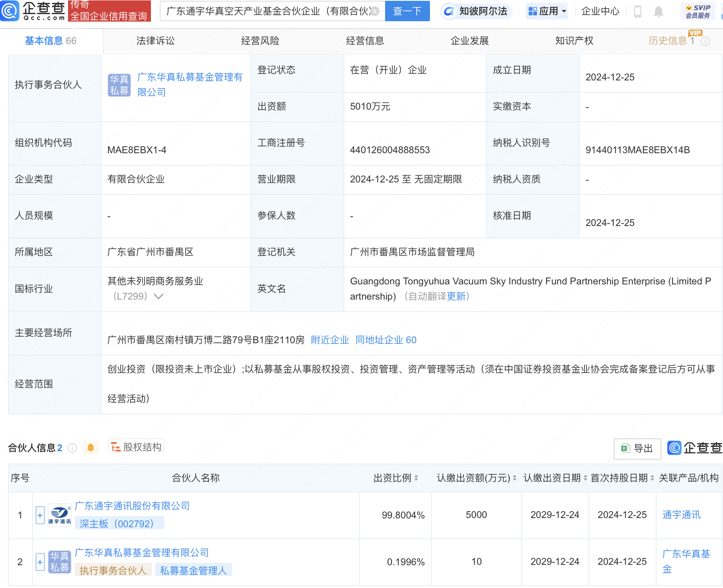Select the 广州市番禺区市场监督管理局 registrar text
723x588 pixels.
tap(412, 252)
